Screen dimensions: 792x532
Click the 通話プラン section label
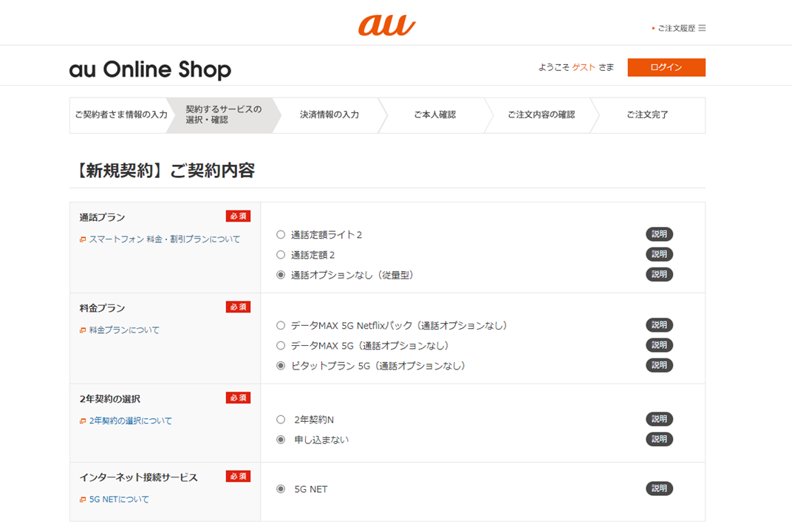(102, 217)
